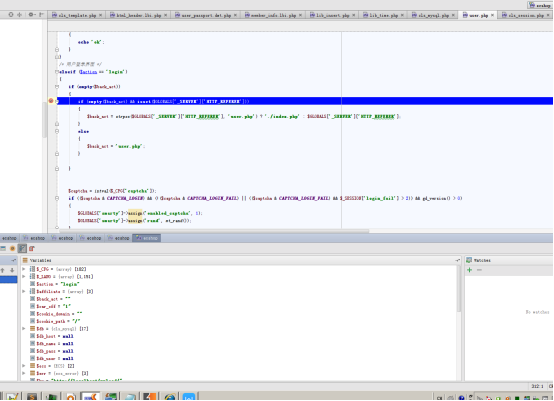
Task: Click the red mute breakpoints icon
Action: click(x=31, y=248)
